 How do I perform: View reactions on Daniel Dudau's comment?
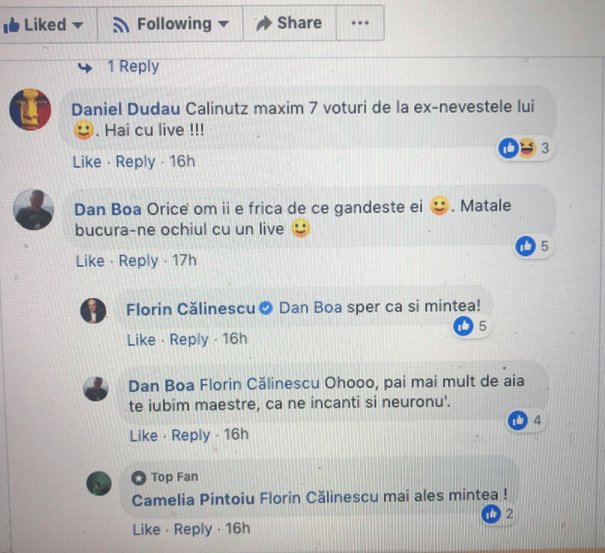point(524,148)
